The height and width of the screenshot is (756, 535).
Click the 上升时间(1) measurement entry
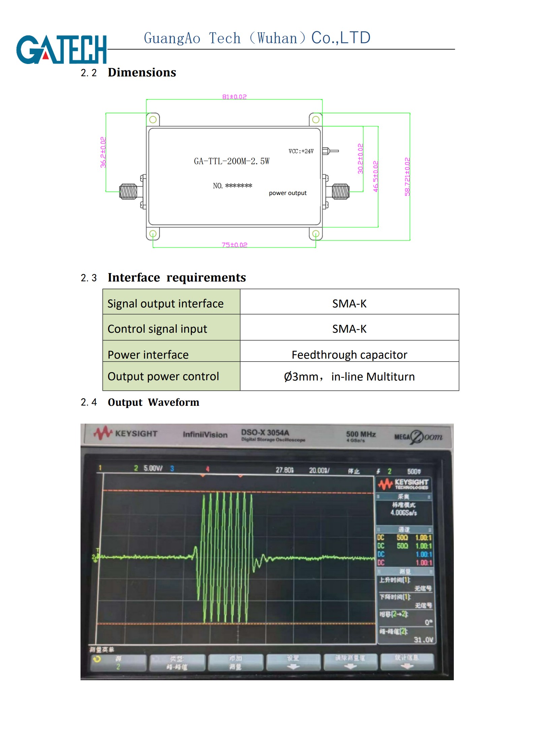[406, 584]
